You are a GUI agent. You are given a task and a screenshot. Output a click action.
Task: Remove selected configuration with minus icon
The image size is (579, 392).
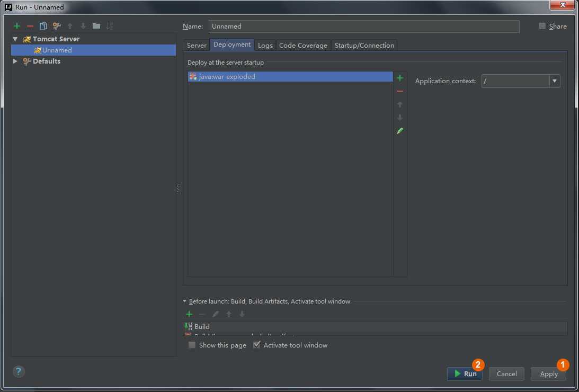pos(30,26)
